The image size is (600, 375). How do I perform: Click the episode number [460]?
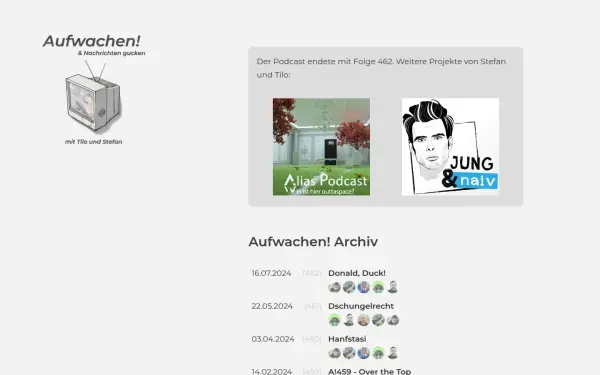tap(311, 339)
